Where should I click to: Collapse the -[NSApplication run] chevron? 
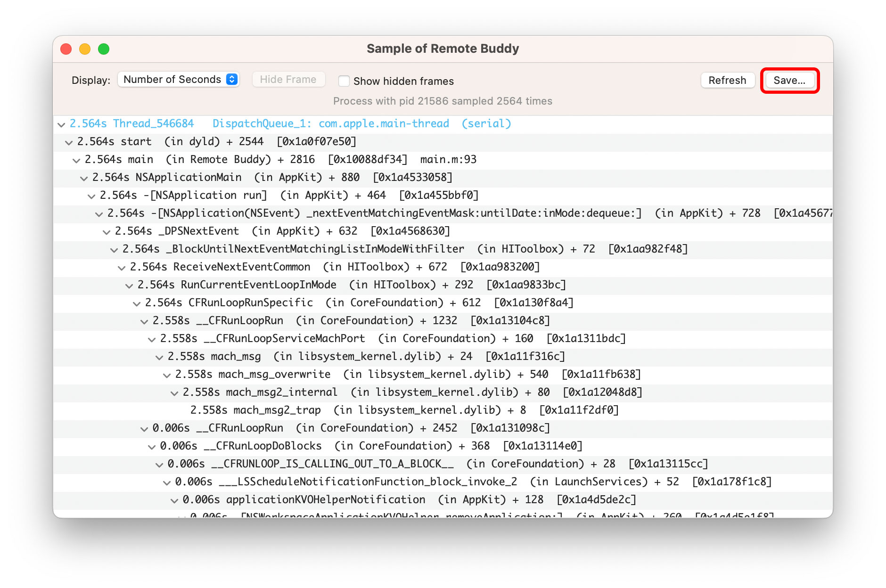pos(91,196)
